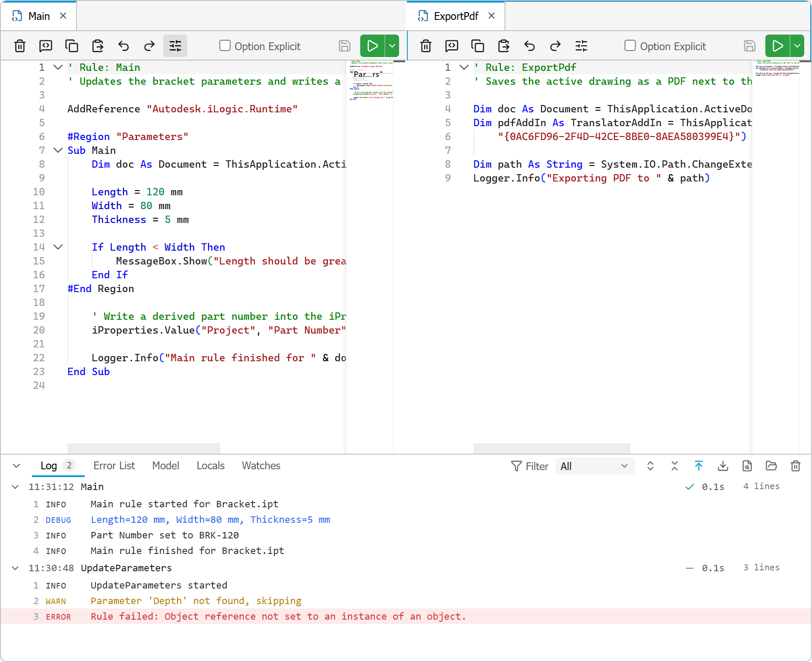The image size is (812, 662).
Task: Save the Main rule
Action: pyautogui.click(x=345, y=46)
